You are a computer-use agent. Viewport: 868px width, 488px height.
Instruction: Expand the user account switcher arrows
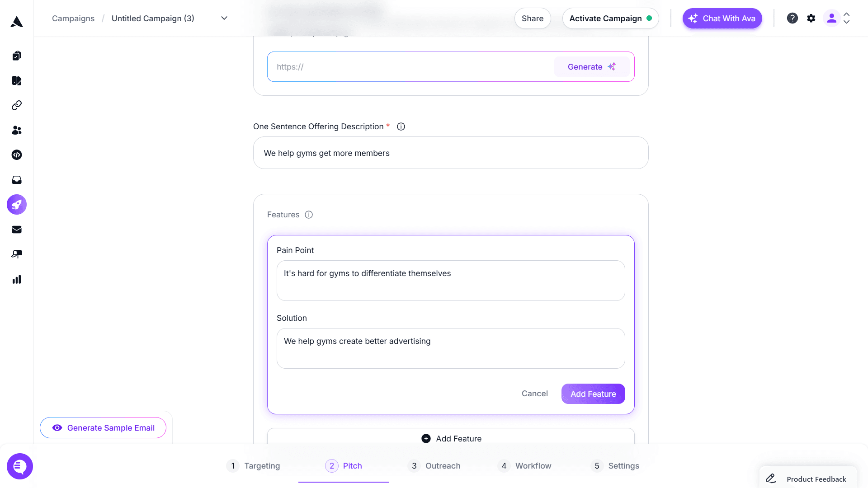pyautogui.click(x=847, y=18)
